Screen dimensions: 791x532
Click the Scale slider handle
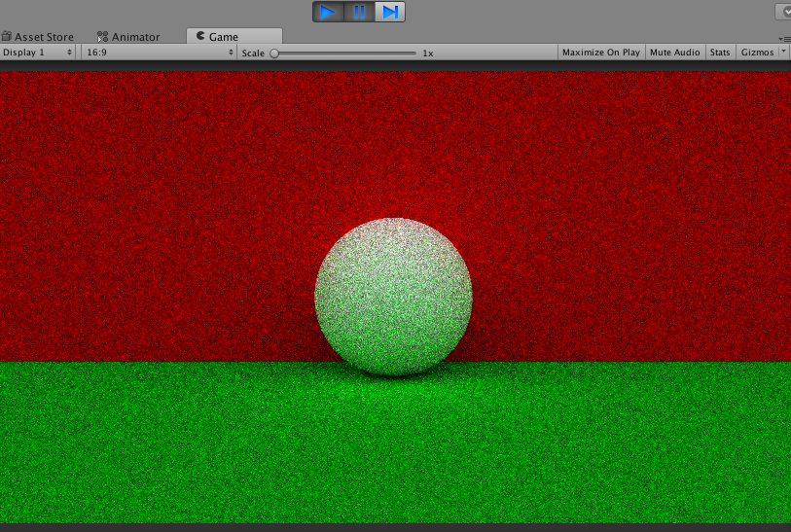[274, 53]
